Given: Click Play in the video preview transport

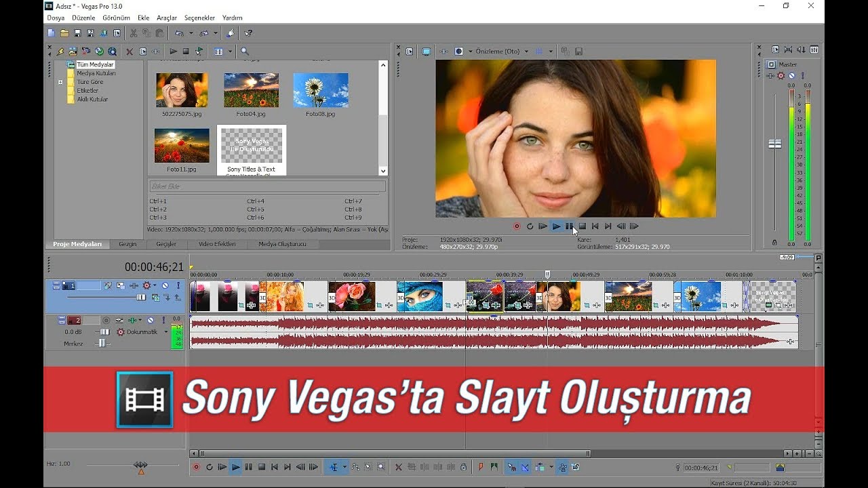Looking at the screenshot, I should pyautogui.click(x=556, y=226).
